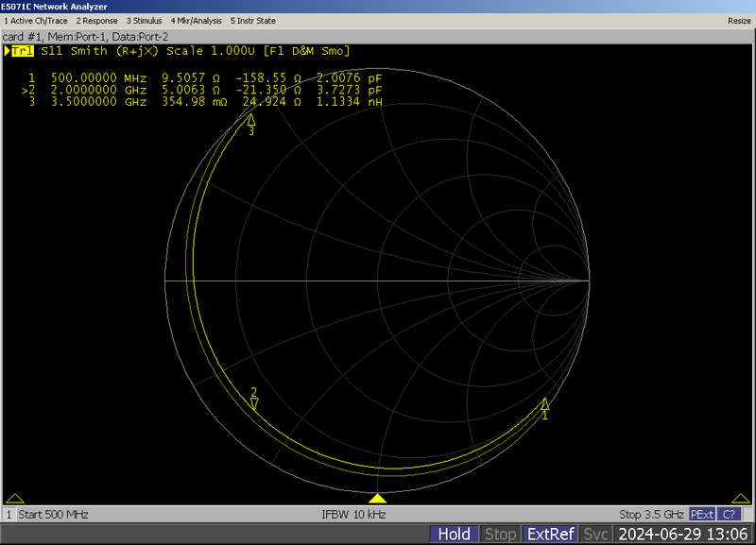Toggle the Stop sweep indicator
756x545 pixels.
(501, 534)
